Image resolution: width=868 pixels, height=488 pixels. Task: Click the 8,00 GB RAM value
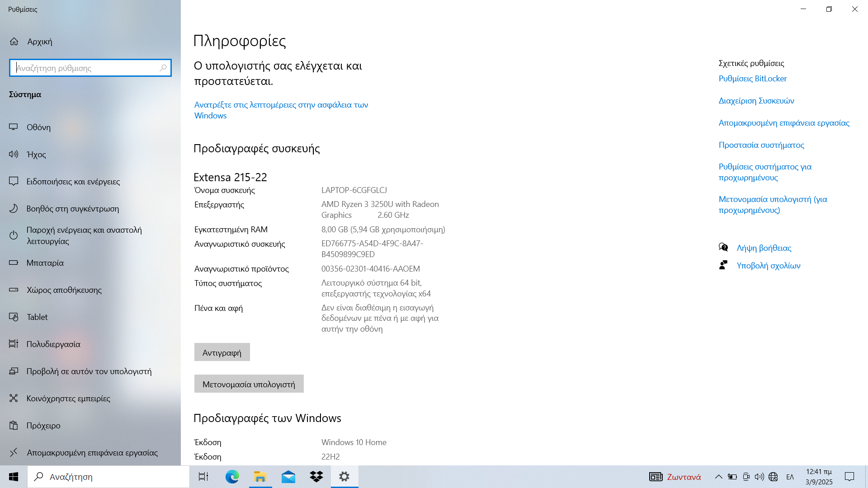[x=383, y=230]
